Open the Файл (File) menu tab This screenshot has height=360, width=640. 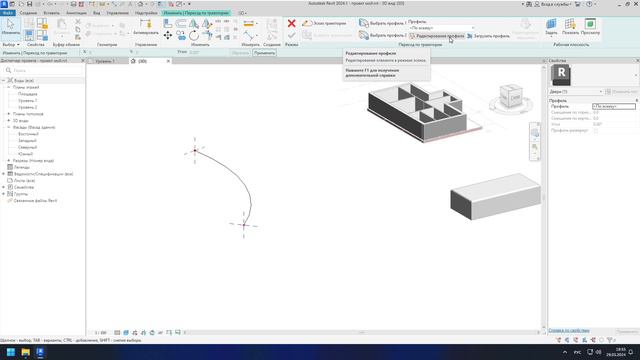(8, 13)
